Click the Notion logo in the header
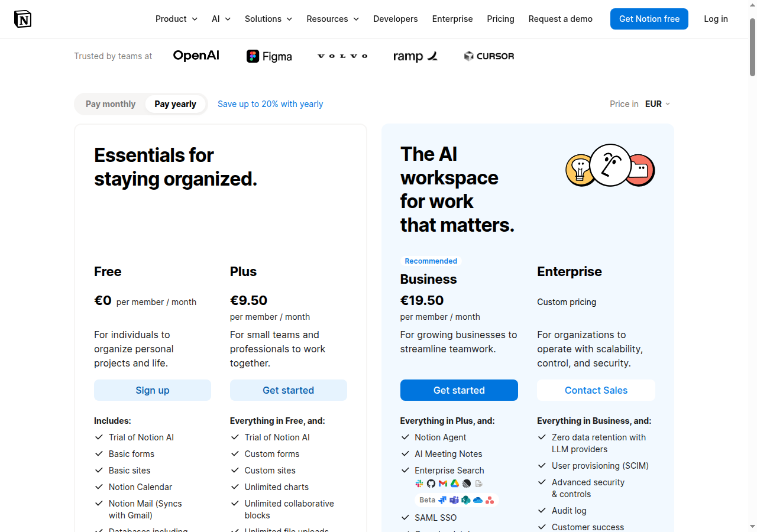Screen dimensions: 757x532 tap(22, 19)
